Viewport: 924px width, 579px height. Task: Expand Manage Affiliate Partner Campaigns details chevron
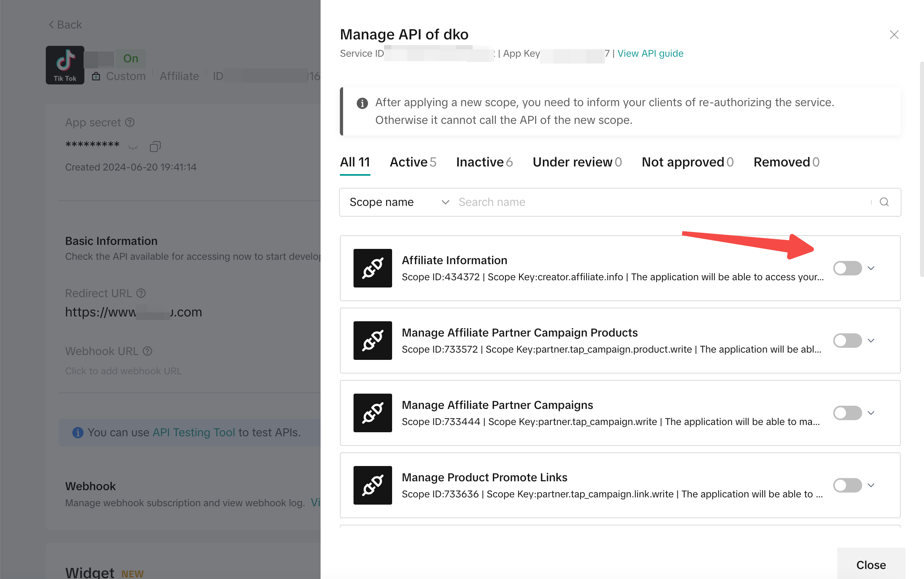pyautogui.click(x=871, y=413)
